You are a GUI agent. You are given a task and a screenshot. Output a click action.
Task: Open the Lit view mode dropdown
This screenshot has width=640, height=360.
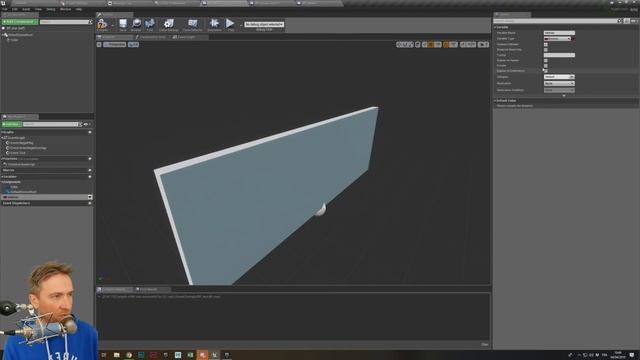pos(133,44)
